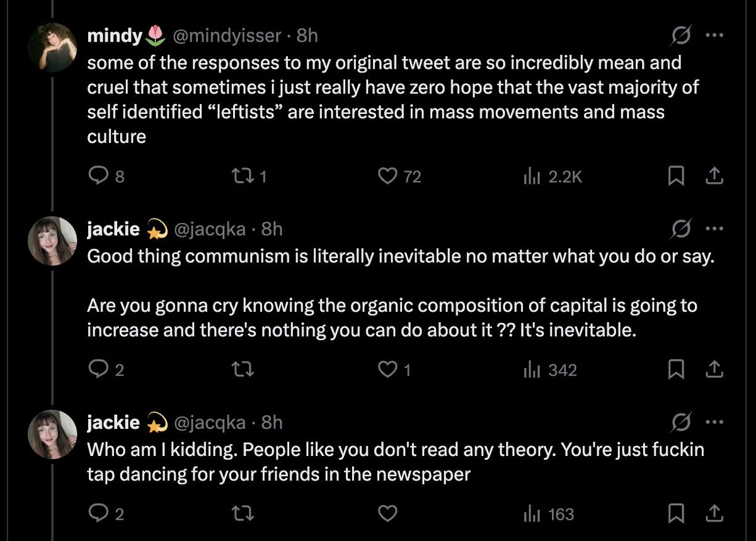Image resolution: width=756 pixels, height=541 pixels.
Task: Bookmark mindy's tweet
Action: click(x=675, y=178)
